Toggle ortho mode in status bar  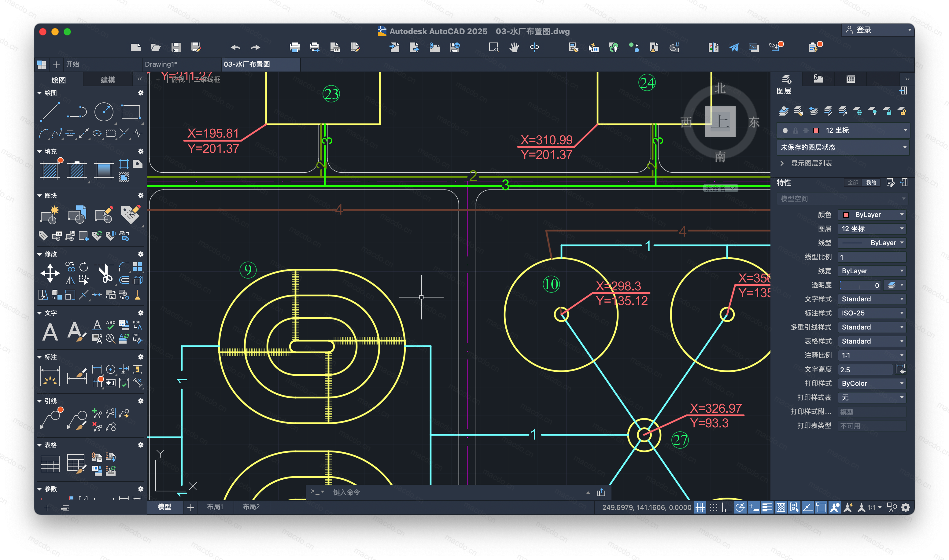click(726, 507)
